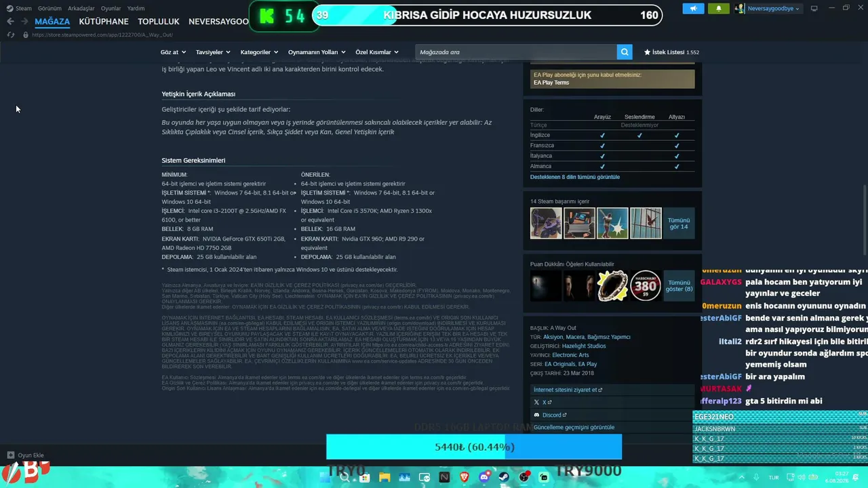Toggle Steam Big Picture mode icon

click(x=814, y=9)
